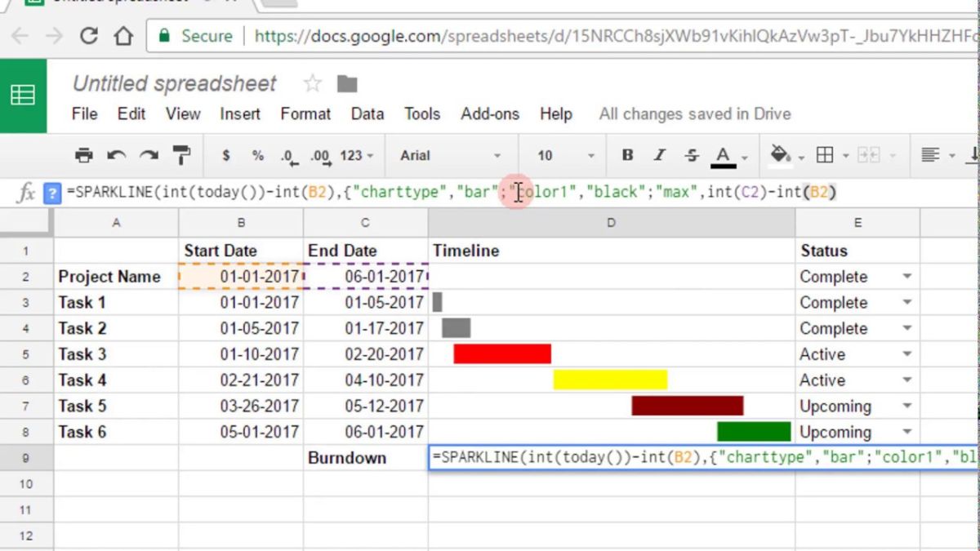The width and height of the screenshot is (980, 551).
Task: Toggle bold formatting
Action: pyautogui.click(x=626, y=155)
